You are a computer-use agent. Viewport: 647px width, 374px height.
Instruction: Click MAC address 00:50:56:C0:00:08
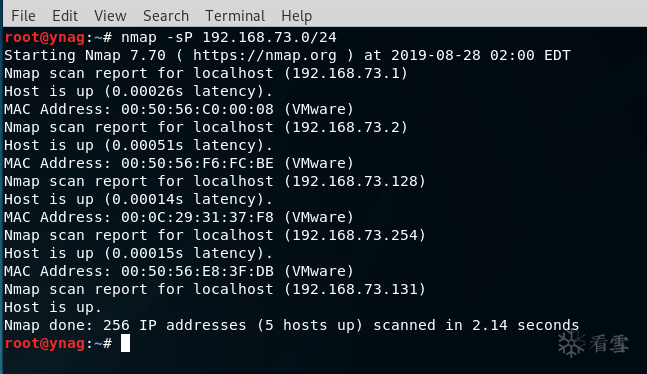(x=197, y=109)
